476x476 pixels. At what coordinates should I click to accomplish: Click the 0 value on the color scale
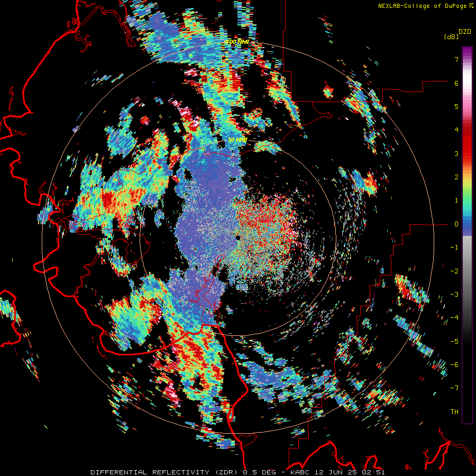click(x=456, y=224)
